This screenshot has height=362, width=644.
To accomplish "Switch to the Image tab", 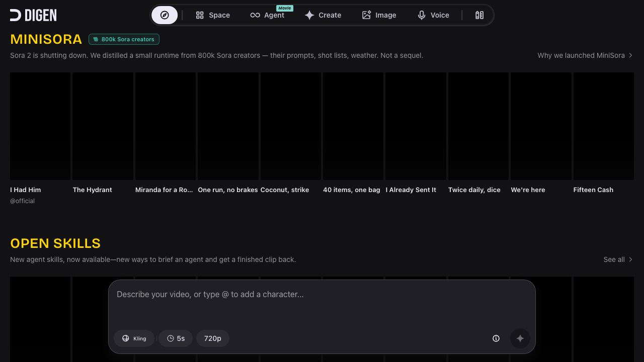I will tap(379, 15).
